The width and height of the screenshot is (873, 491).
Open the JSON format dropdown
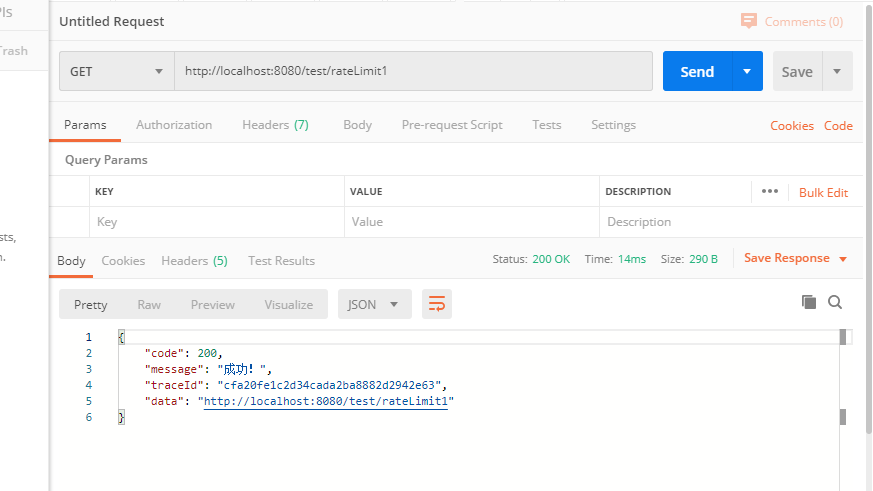click(x=374, y=304)
